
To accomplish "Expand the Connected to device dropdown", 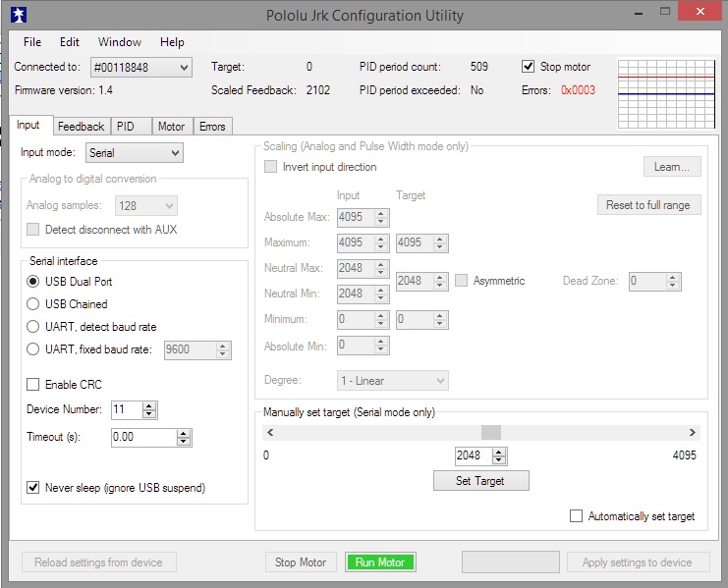I will pyautogui.click(x=184, y=68).
